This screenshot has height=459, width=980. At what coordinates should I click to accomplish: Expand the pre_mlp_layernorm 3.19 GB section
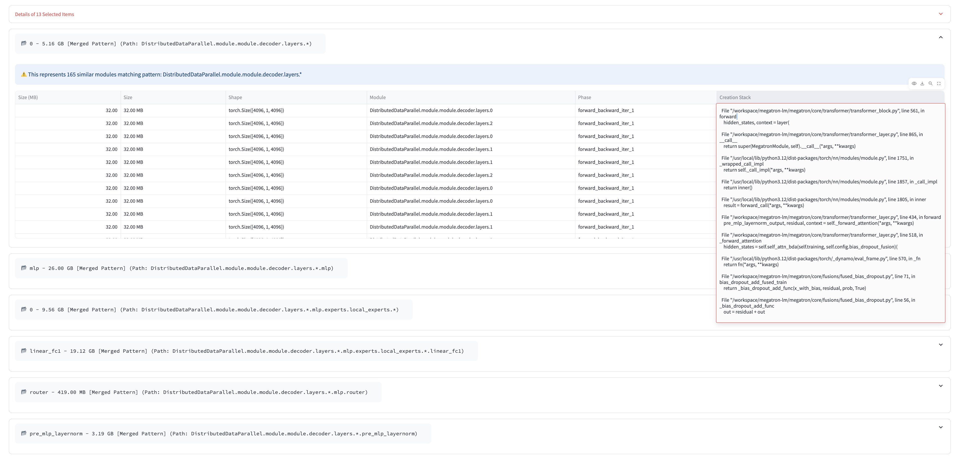pos(940,427)
